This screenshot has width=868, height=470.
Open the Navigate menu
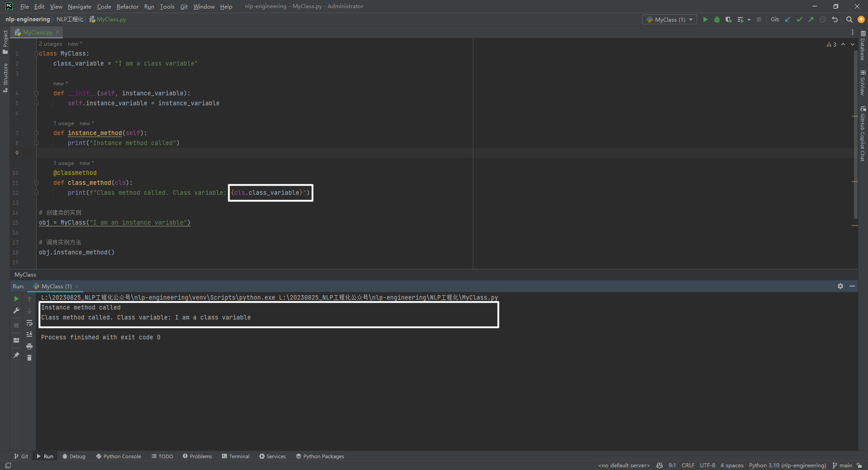click(x=80, y=6)
